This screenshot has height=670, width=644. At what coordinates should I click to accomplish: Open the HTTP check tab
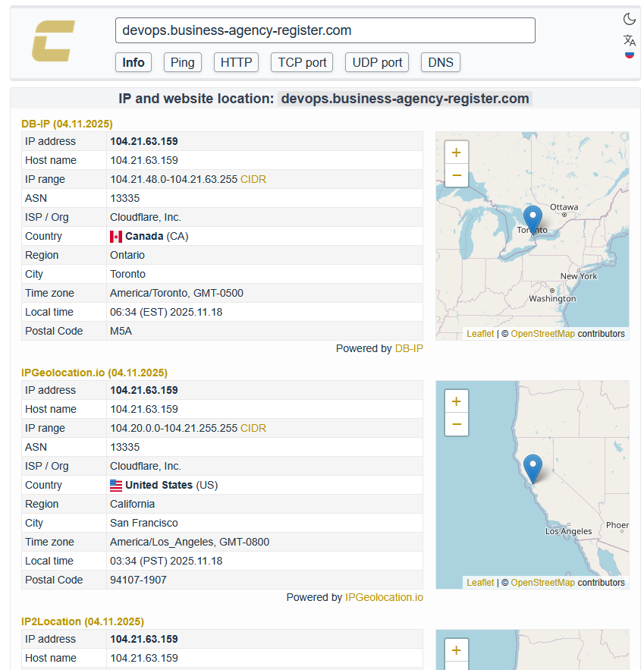point(236,62)
